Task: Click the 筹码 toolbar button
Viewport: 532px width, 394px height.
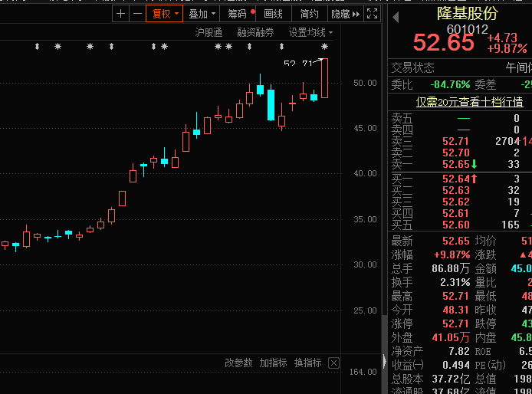Action: coord(238,14)
